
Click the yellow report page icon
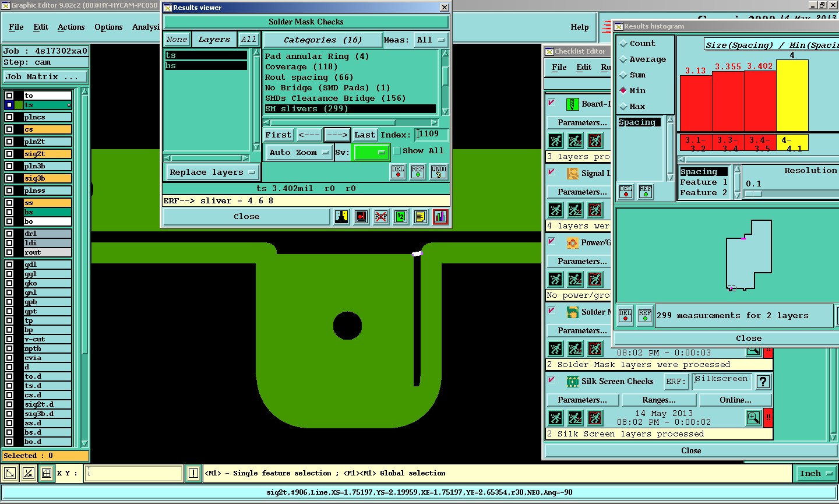420,217
